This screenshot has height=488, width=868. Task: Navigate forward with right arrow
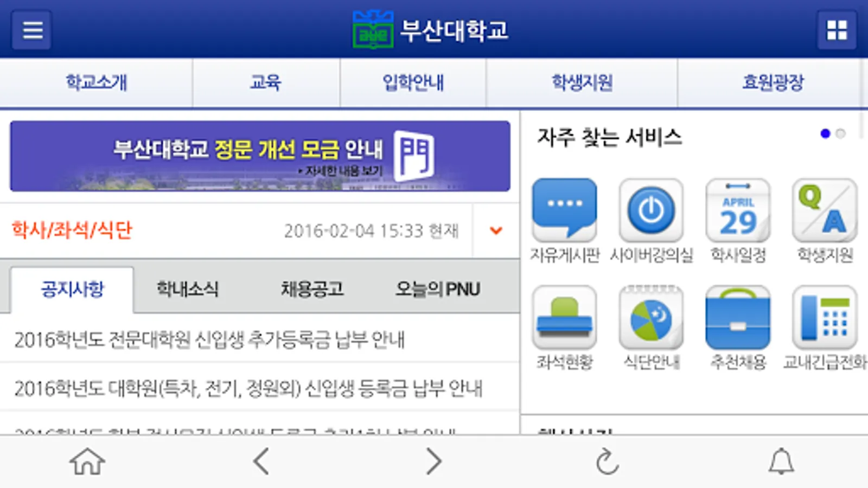pyautogui.click(x=434, y=462)
